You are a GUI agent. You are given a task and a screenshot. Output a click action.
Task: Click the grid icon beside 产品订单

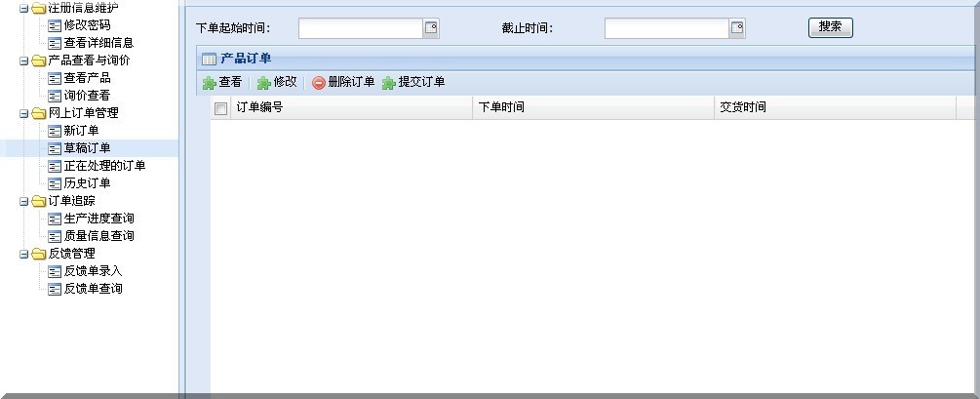tap(210, 59)
